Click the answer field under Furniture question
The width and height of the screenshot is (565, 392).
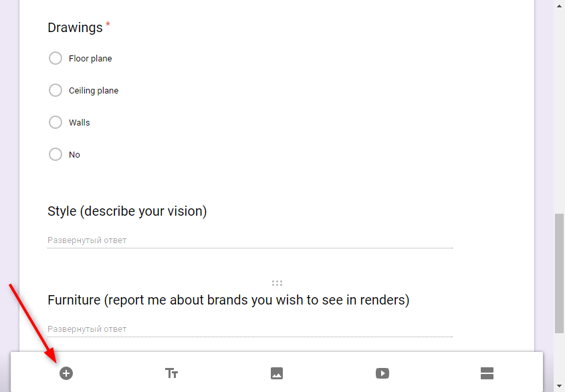249,329
